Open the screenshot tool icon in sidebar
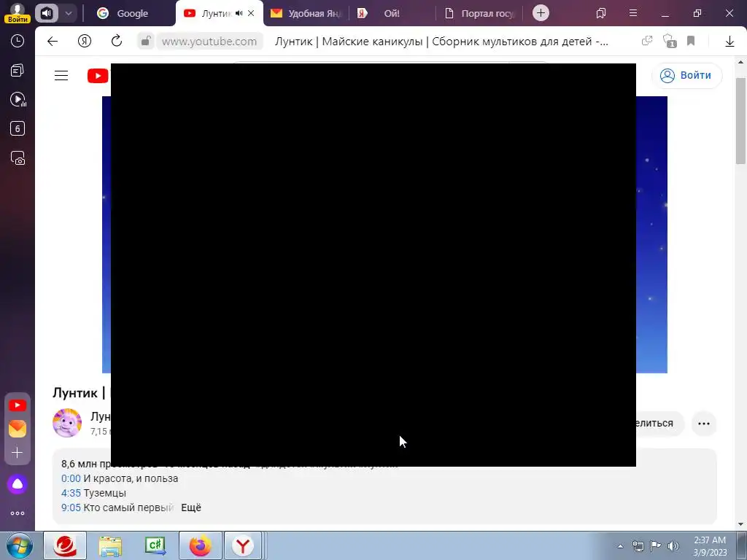 18,157
